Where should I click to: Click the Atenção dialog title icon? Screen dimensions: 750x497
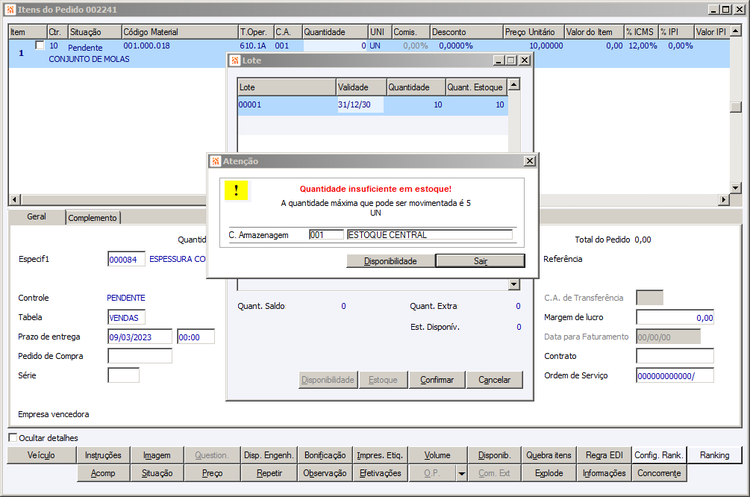(216, 161)
